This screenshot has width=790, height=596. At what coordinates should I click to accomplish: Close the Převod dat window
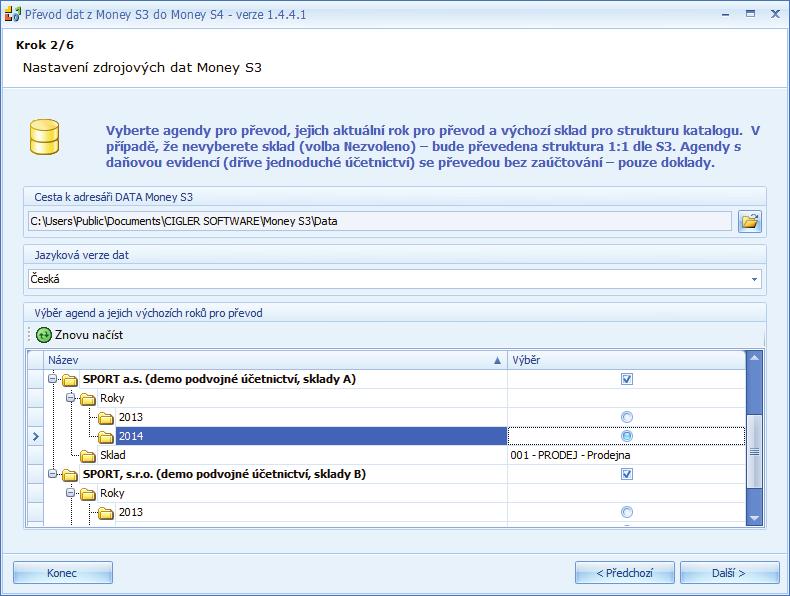tap(775, 14)
